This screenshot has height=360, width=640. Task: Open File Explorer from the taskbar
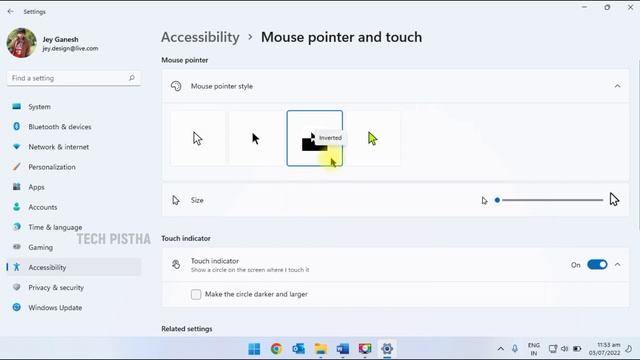click(321, 349)
